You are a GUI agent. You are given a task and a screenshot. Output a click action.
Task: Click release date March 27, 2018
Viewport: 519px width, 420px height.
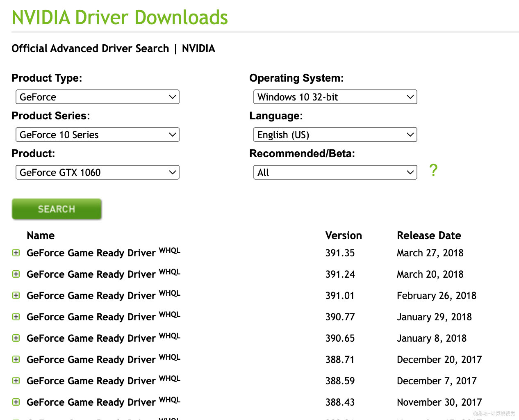[x=430, y=253]
